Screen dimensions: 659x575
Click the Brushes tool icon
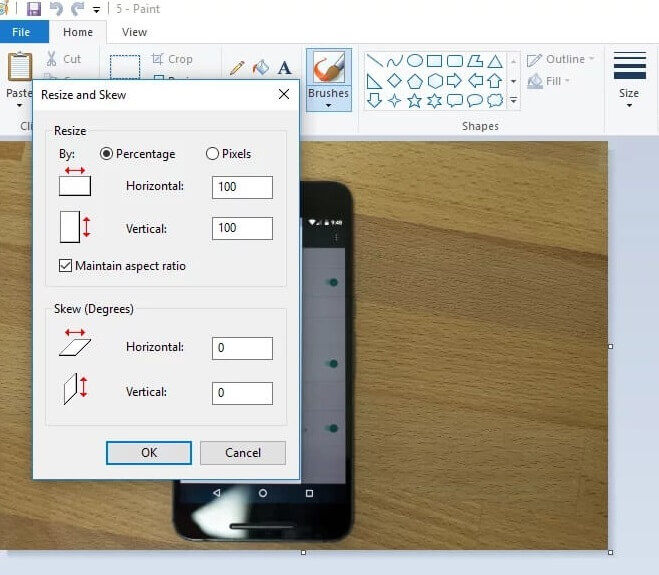pos(329,67)
